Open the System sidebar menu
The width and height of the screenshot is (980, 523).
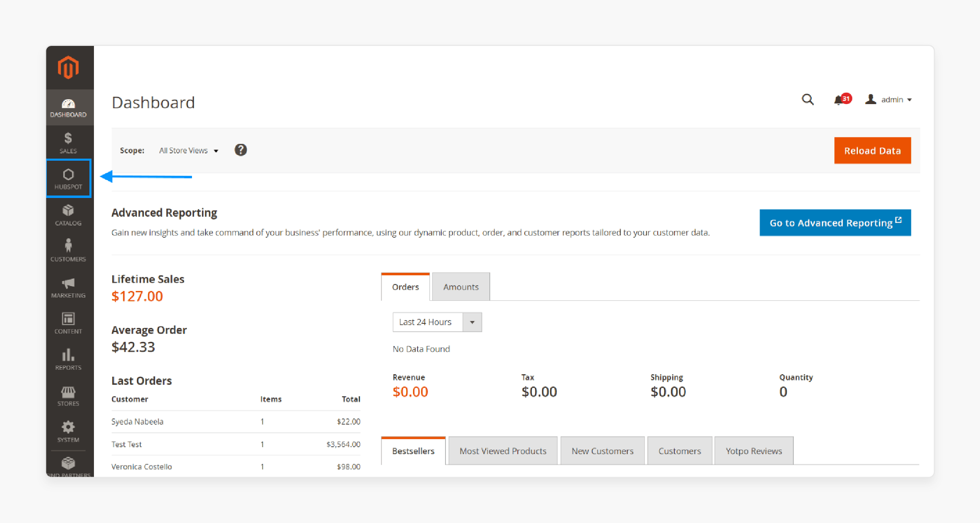coord(69,432)
